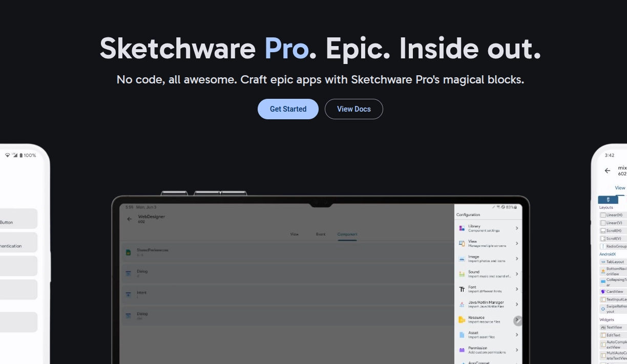Viewport: 627px width, 364px height.
Task: Select the Permission icon in Configuration
Action: tap(462, 350)
